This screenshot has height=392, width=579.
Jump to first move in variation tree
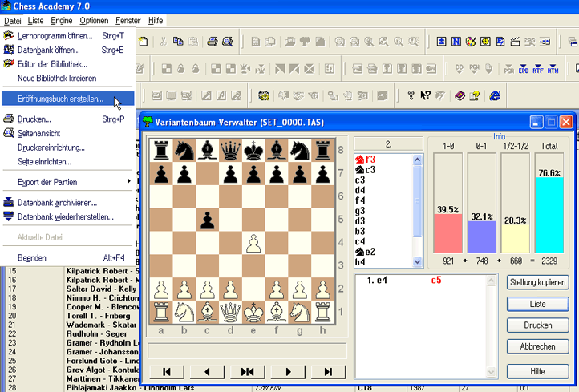167,372
